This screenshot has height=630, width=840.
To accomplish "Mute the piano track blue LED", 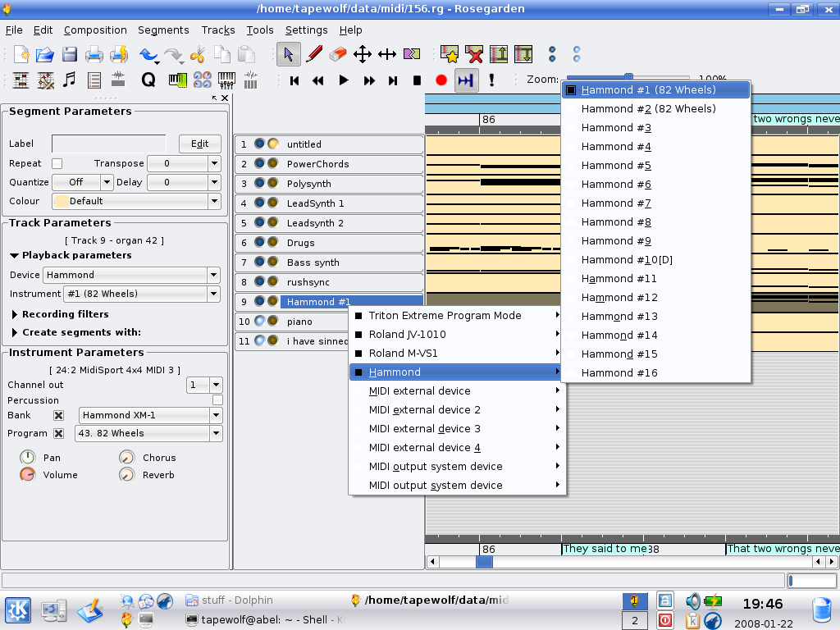I will pos(260,321).
